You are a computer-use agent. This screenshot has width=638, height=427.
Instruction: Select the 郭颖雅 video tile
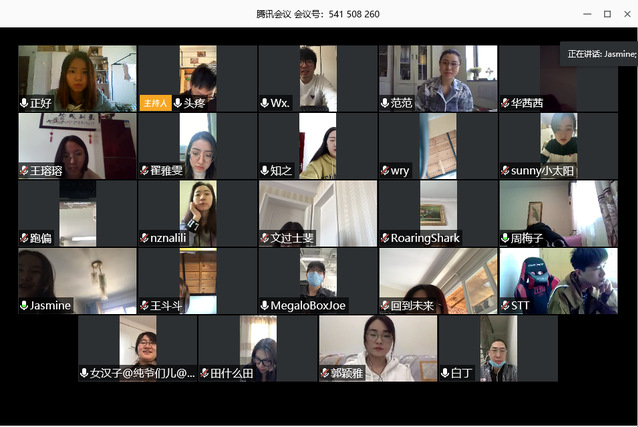pos(378,348)
